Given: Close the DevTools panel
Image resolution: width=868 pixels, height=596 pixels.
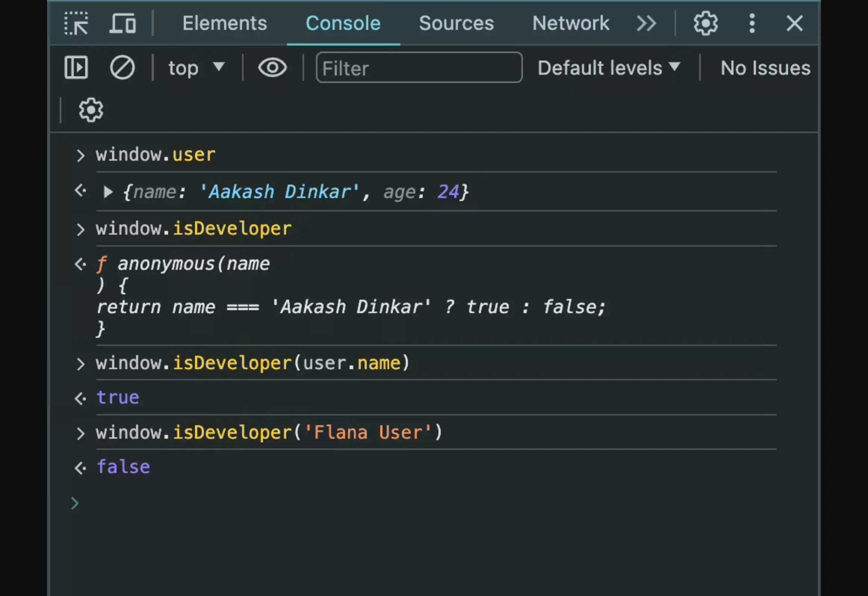Looking at the screenshot, I should 794,24.
